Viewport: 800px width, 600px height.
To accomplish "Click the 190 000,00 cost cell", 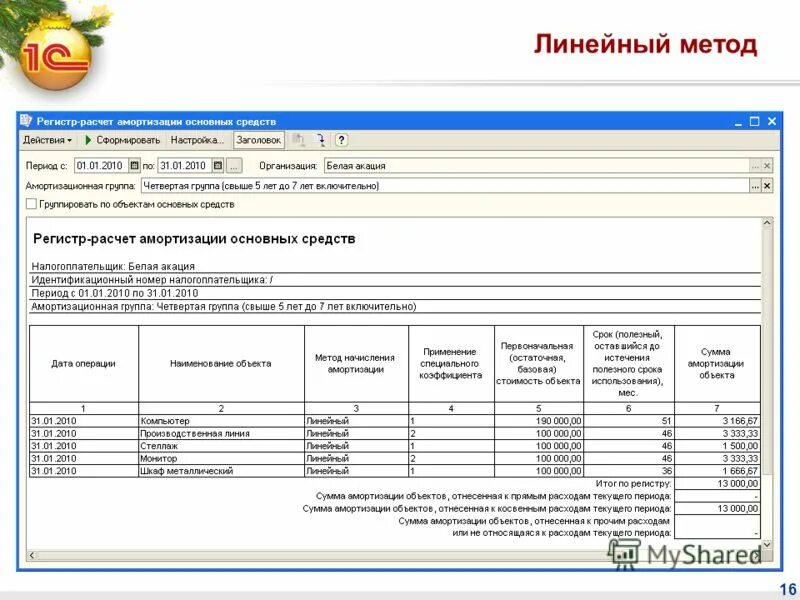I will (539, 421).
